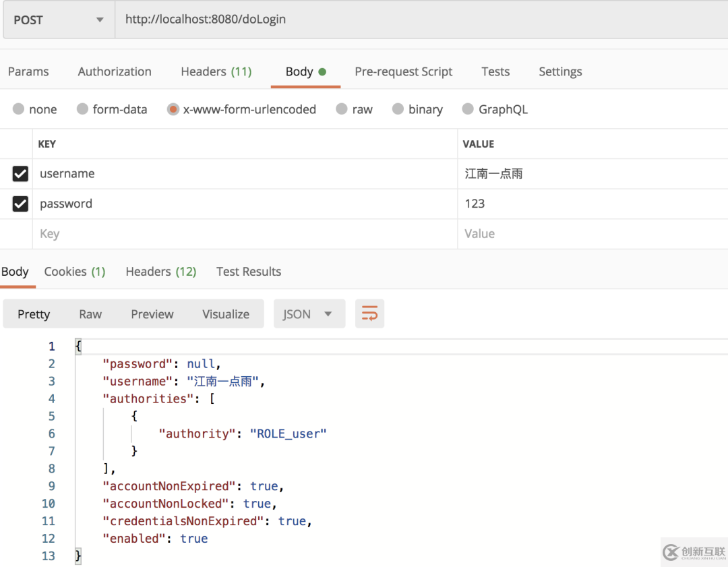Switch response view to Raw
728x567 pixels.
(90, 314)
